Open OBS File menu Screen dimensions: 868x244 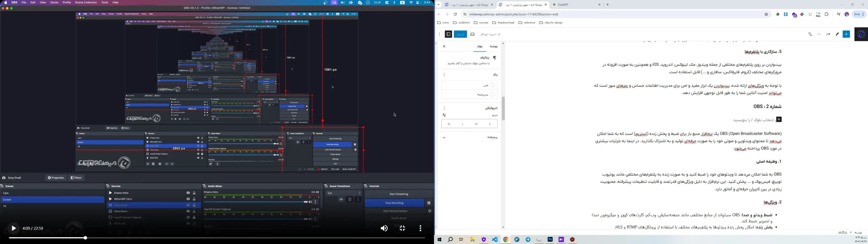click(24, 2)
